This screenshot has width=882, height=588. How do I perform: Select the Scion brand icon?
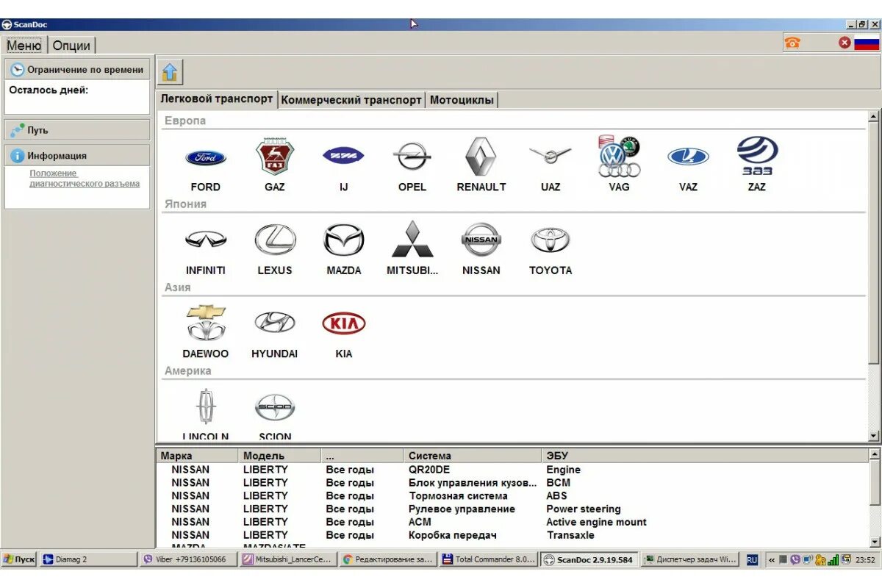275,407
